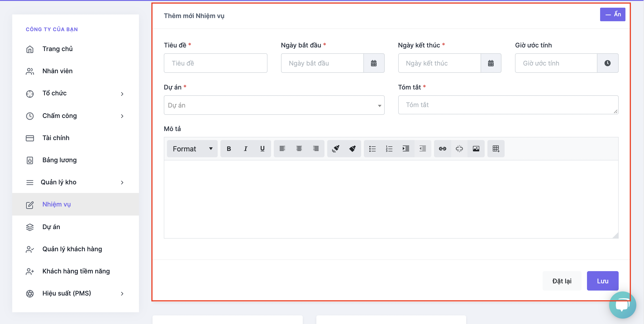The width and height of the screenshot is (644, 324).
Task: Click into the Giờ ước tính field
Action: tap(556, 63)
